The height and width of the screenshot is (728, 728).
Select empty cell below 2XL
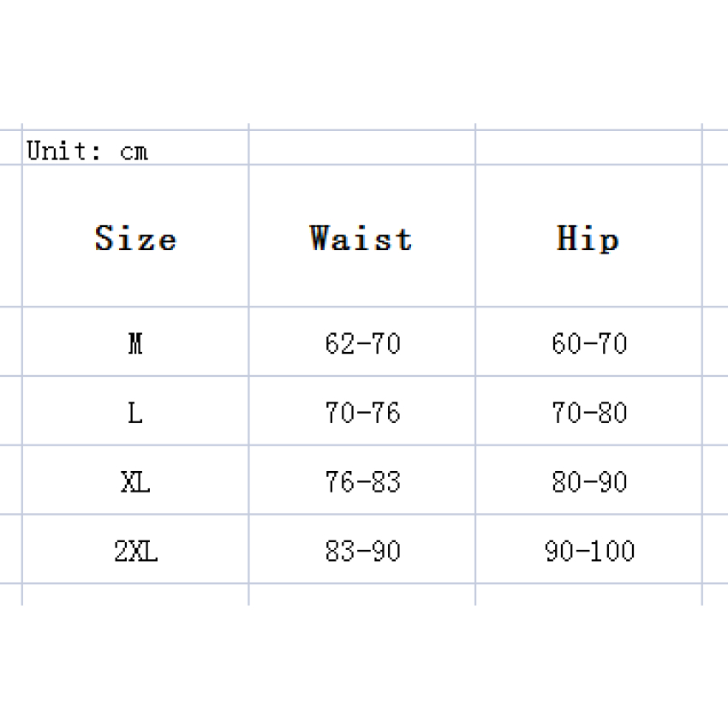135,594
